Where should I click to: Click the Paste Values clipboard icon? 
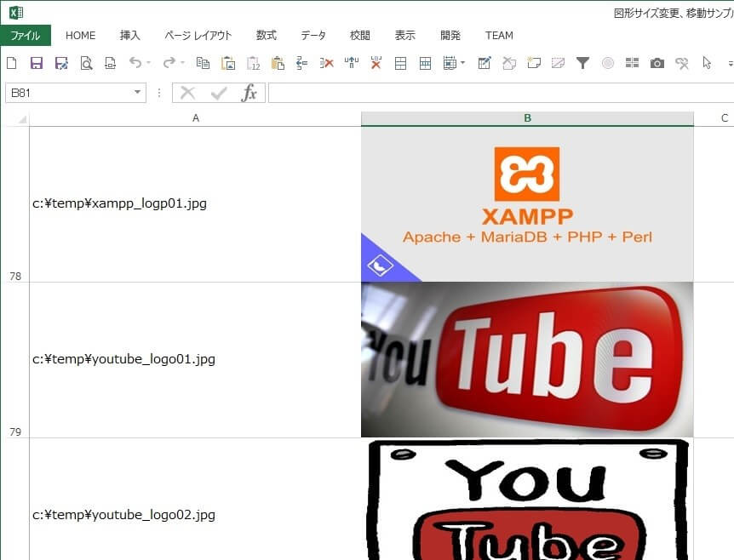point(253,63)
